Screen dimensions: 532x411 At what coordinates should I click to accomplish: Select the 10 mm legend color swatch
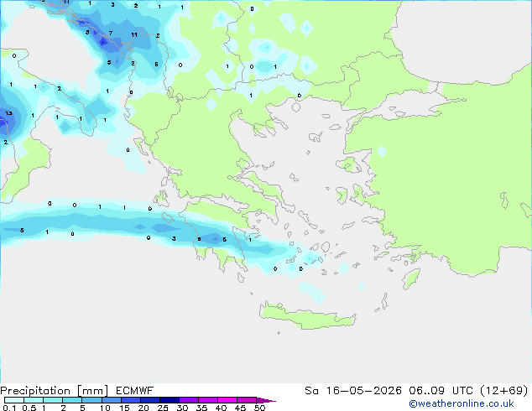click(111, 400)
